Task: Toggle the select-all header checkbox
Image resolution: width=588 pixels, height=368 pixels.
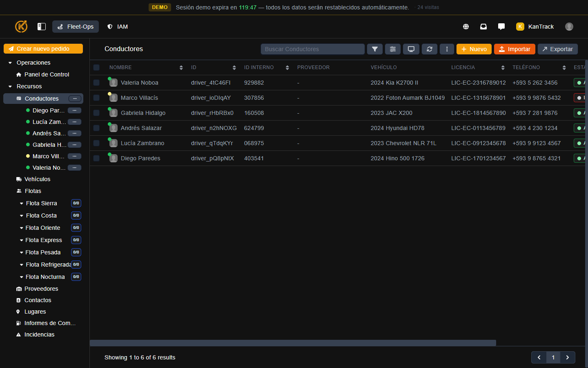Action: pos(96,67)
